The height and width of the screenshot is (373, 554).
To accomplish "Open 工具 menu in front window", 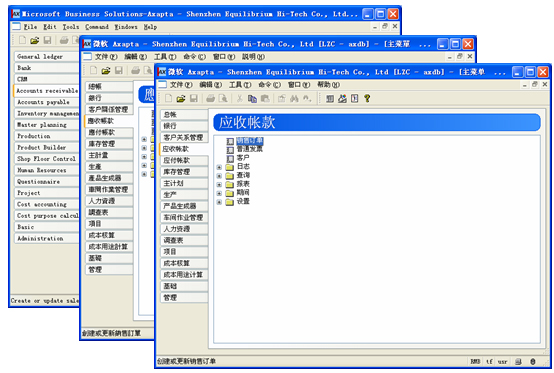I will click(240, 85).
